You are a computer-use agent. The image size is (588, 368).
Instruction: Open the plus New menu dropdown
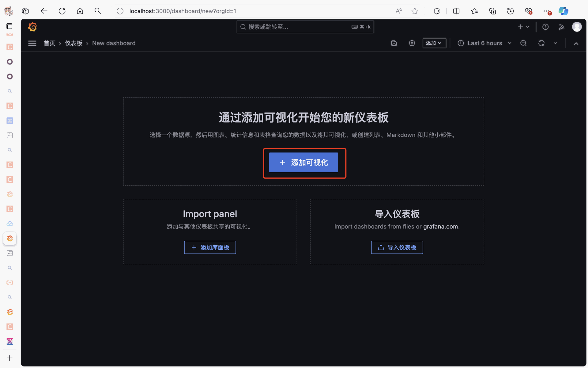coord(523,27)
